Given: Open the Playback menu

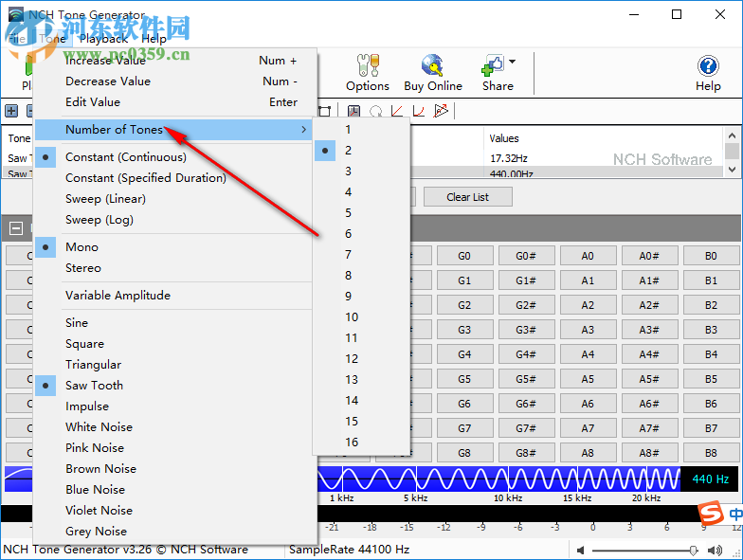Looking at the screenshot, I should coord(103,39).
